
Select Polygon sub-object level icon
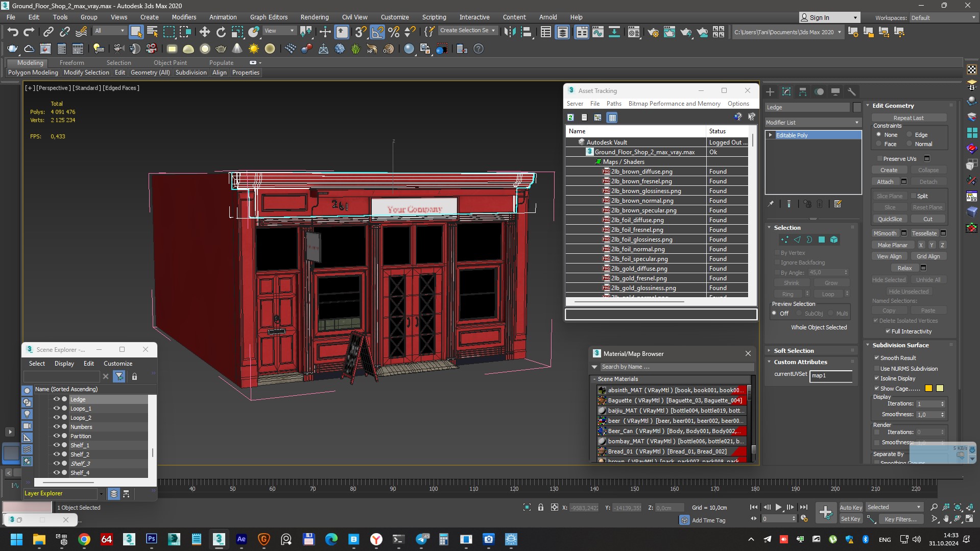pos(822,239)
